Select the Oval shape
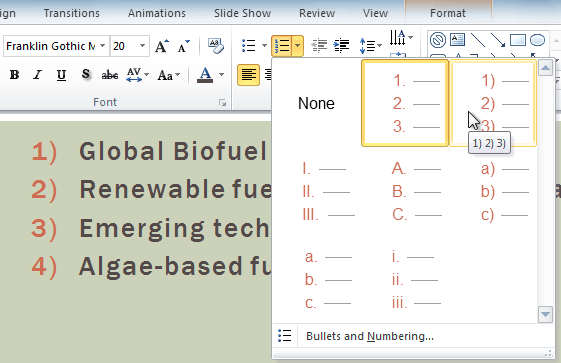Viewport: 561px width, 363px height. point(537,40)
